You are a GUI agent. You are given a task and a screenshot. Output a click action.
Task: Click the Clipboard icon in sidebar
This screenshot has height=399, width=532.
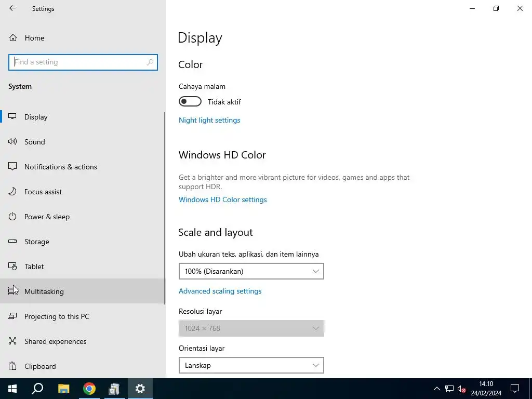tap(12, 366)
